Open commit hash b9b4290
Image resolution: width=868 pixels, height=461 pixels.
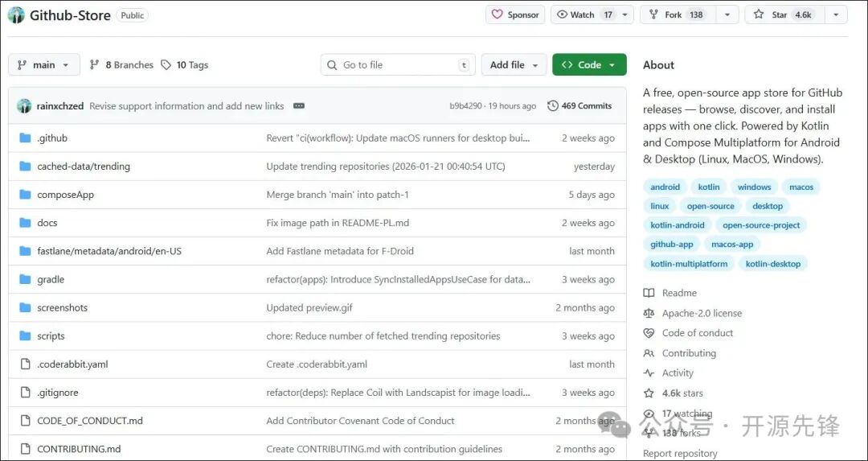465,106
